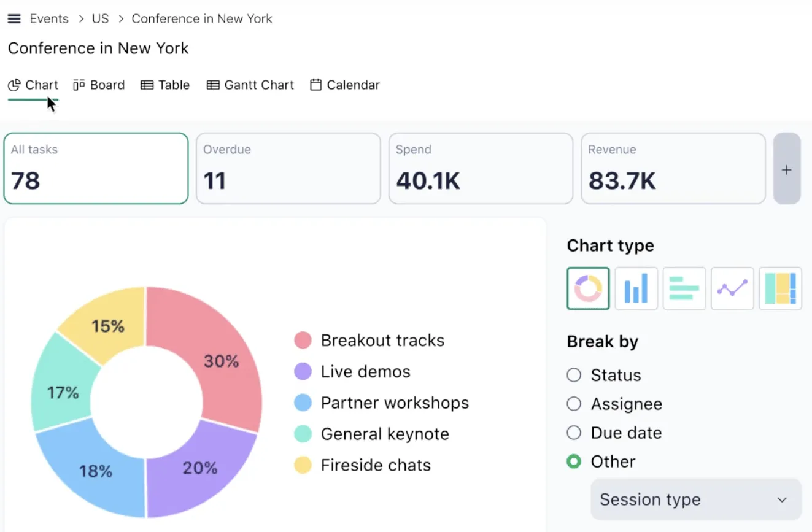Click the plus button to add metric card
Image resolution: width=812 pixels, height=532 pixels.
(x=787, y=169)
